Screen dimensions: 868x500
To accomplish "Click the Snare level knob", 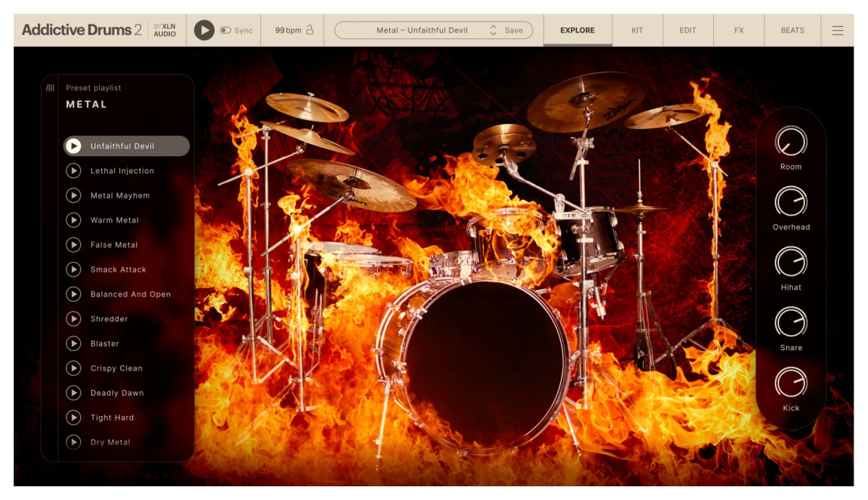I will pyautogui.click(x=791, y=322).
